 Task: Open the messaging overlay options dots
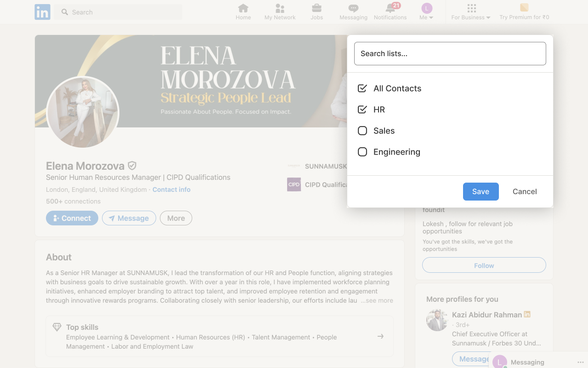pos(580,362)
